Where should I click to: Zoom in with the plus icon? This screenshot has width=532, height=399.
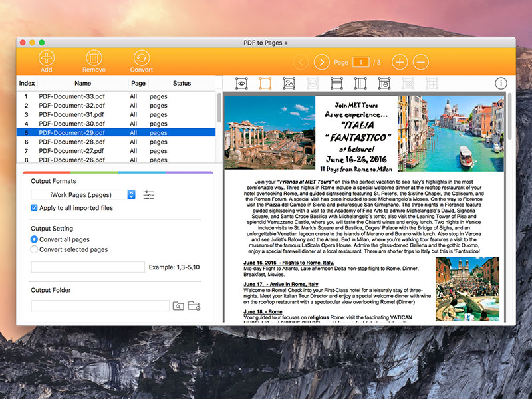(x=400, y=62)
